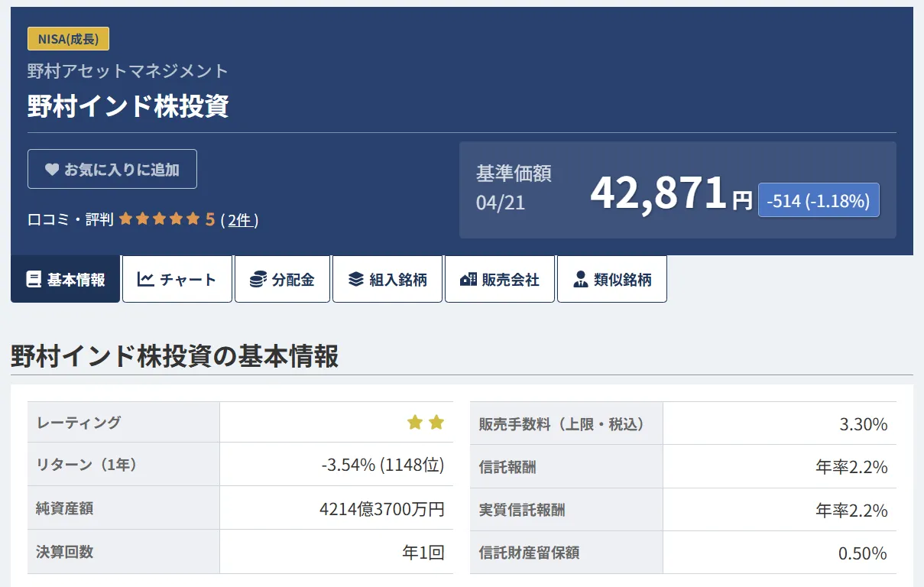Image resolution: width=924 pixels, height=587 pixels.
Task: Click the -514 (-1.18%) change badge
Action: [x=819, y=200]
